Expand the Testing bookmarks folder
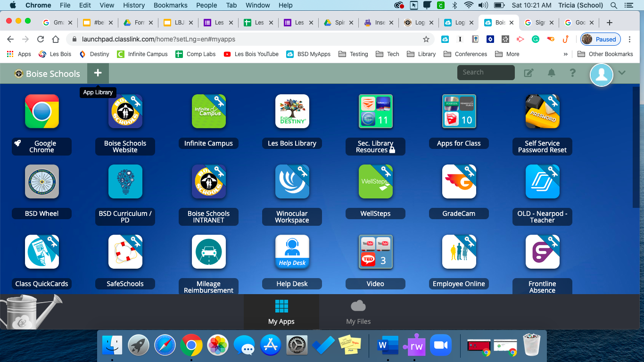 click(x=353, y=54)
